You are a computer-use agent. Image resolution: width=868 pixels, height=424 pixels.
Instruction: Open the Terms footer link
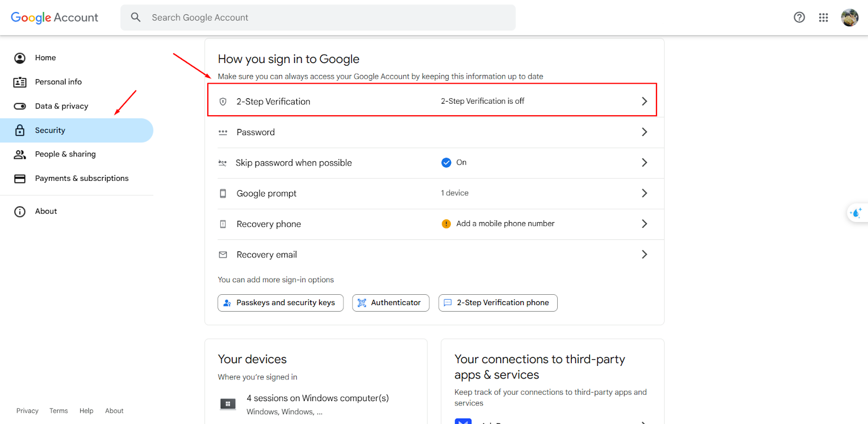59,411
